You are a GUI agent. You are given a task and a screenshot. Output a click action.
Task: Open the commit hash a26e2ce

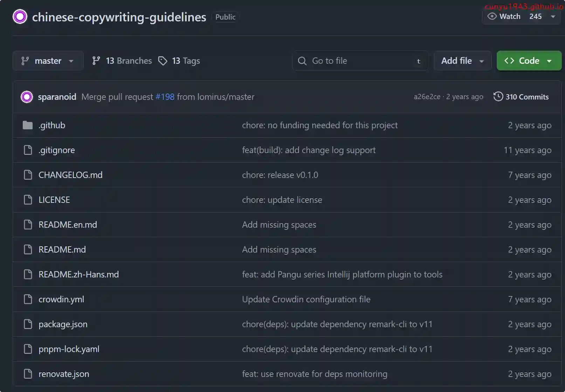(x=427, y=97)
